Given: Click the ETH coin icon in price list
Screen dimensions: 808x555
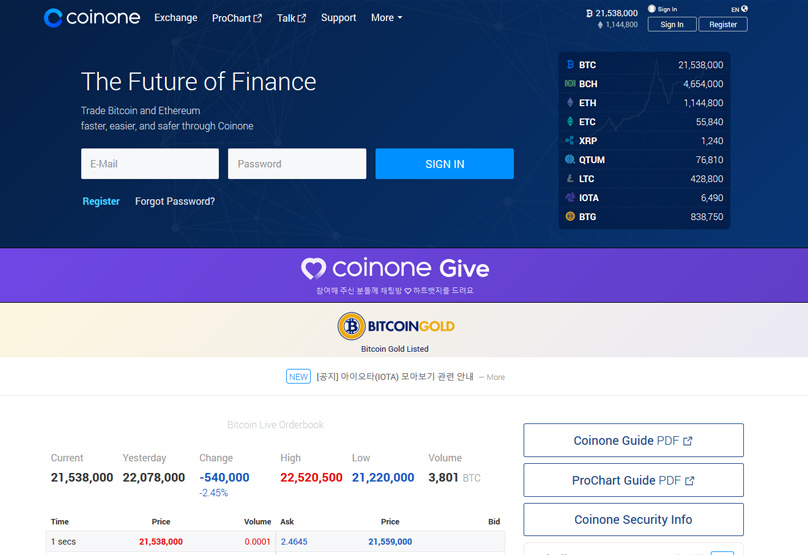Looking at the screenshot, I should point(570,103).
